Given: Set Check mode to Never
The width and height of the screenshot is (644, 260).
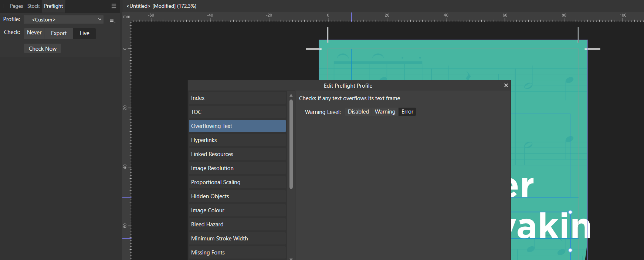Looking at the screenshot, I should pyautogui.click(x=34, y=33).
